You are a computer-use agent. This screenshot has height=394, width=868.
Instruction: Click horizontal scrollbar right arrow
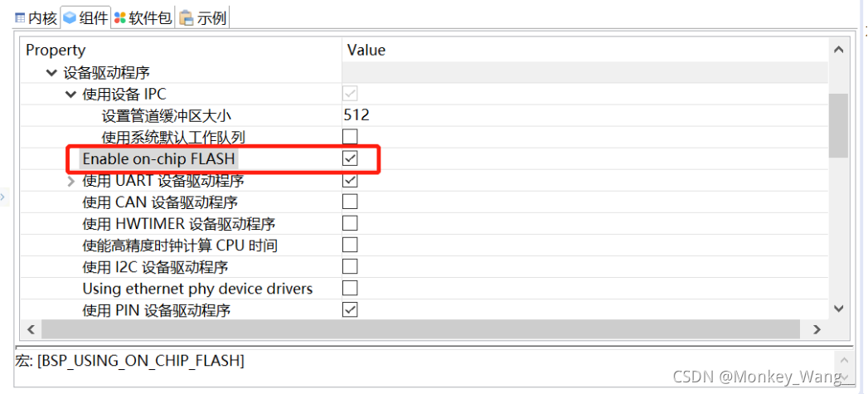pos(817,329)
